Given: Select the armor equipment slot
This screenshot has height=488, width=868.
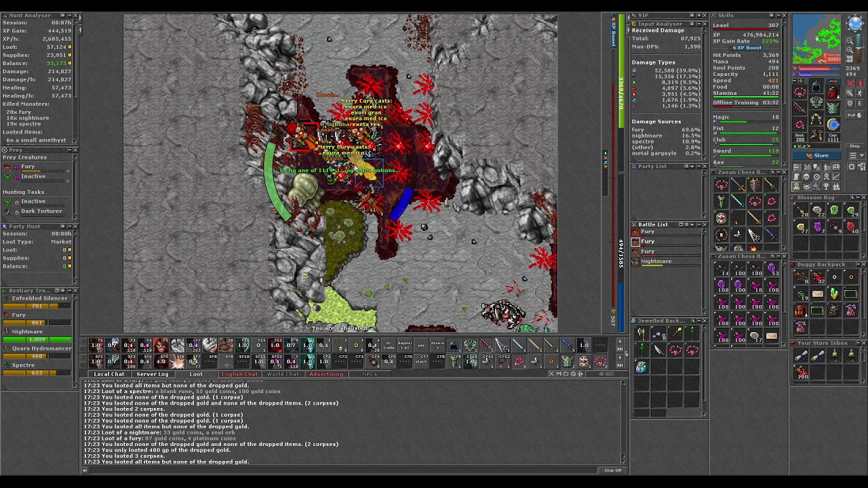Looking at the screenshot, I should 816,102.
